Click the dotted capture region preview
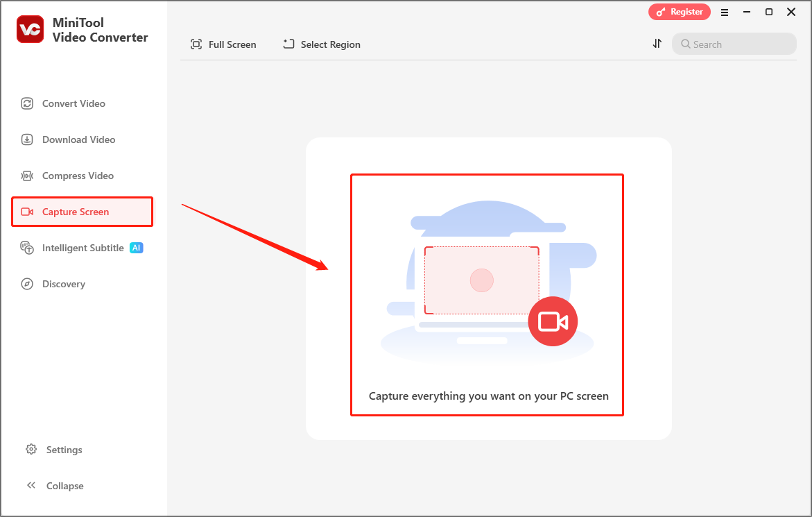812x517 pixels. tap(481, 281)
